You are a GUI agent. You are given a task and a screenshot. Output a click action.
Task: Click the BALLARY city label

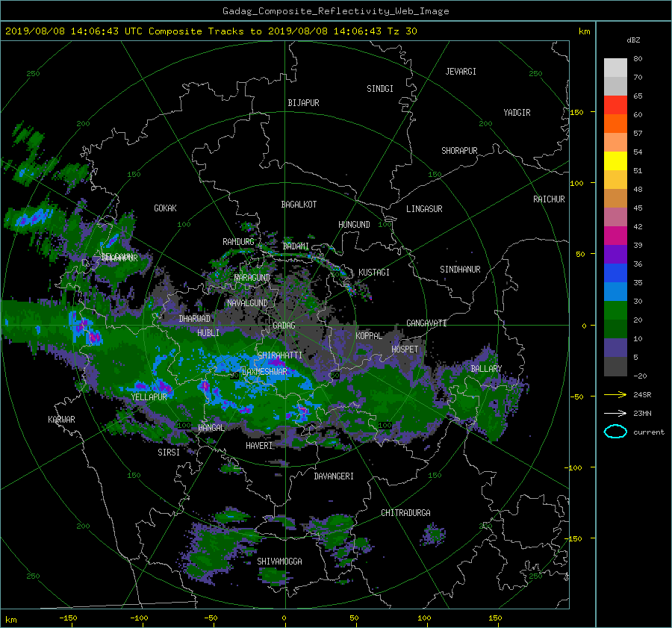[486, 369]
